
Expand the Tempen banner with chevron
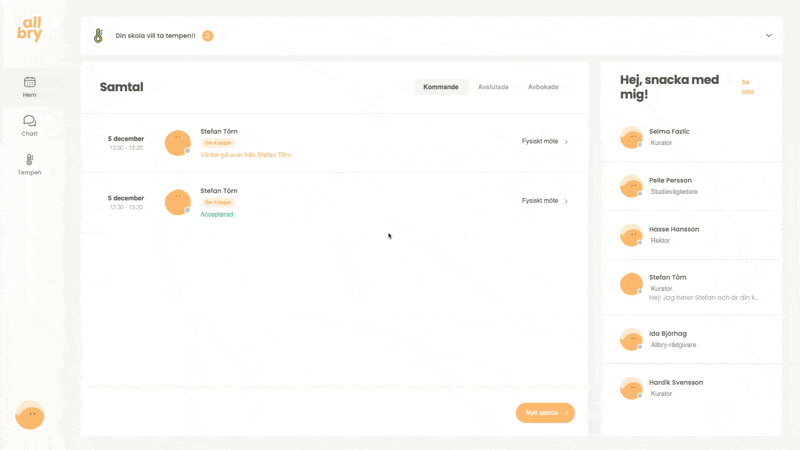click(769, 36)
